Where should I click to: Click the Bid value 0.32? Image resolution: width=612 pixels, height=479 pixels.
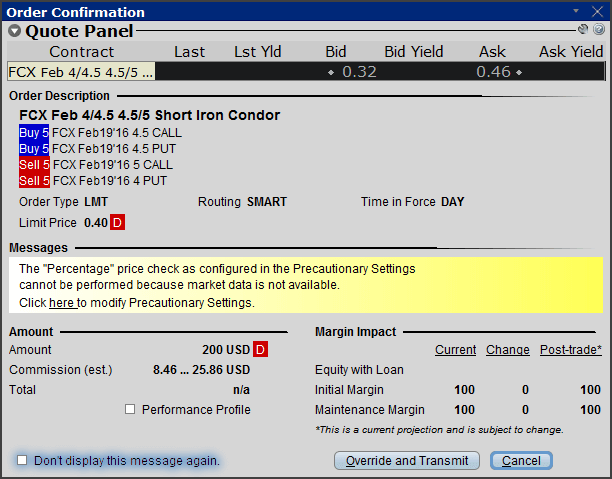(x=359, y=72)
